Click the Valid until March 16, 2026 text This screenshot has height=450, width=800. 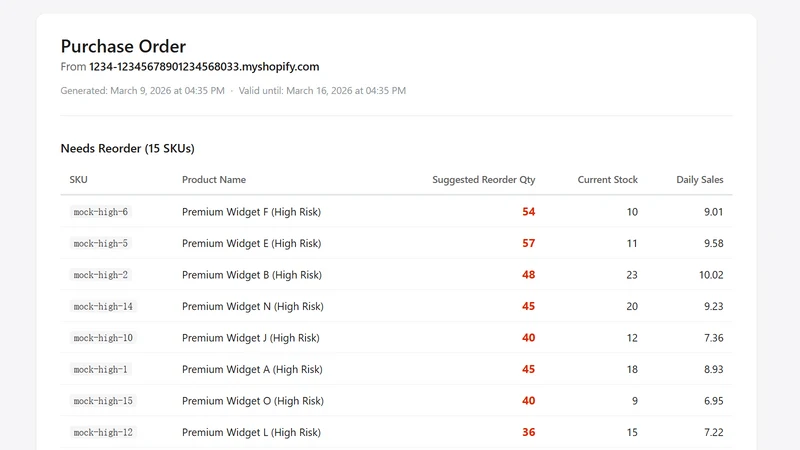(322, 91)
